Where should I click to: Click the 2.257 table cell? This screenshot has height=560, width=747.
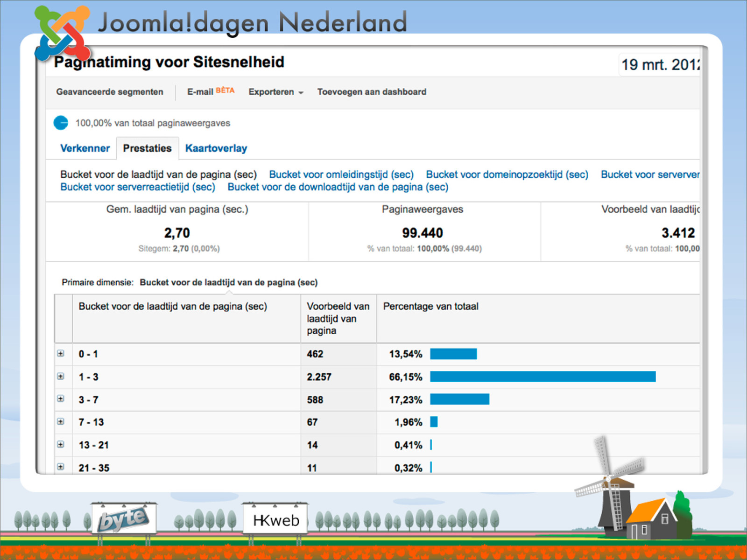coord(319,377)
